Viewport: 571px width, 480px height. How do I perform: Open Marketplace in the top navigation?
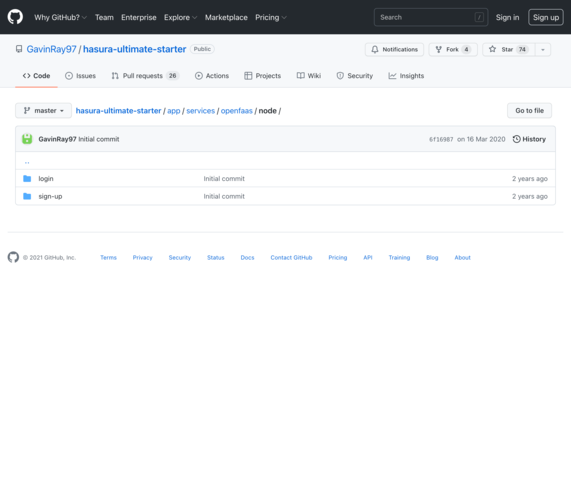click(226, 17)
